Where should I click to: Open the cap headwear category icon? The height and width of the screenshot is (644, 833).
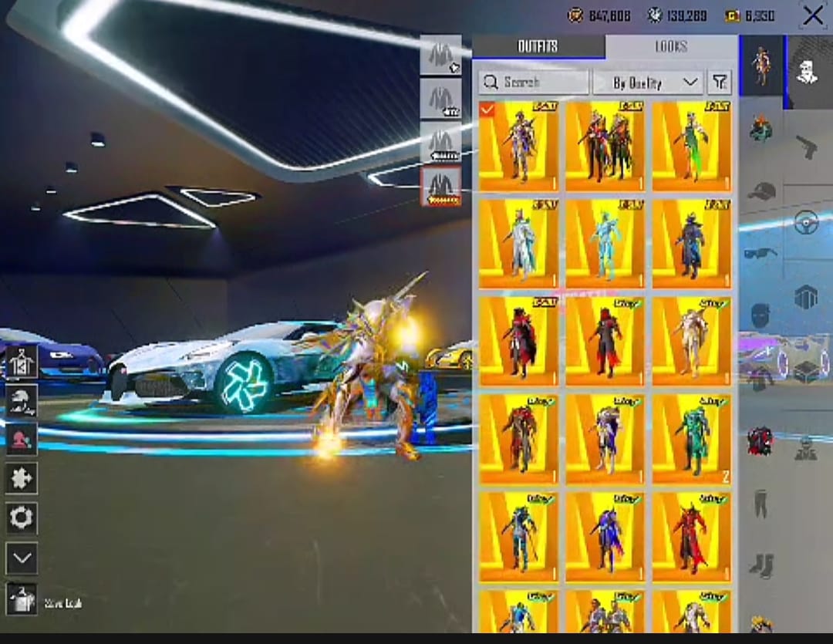pos(761,191)
